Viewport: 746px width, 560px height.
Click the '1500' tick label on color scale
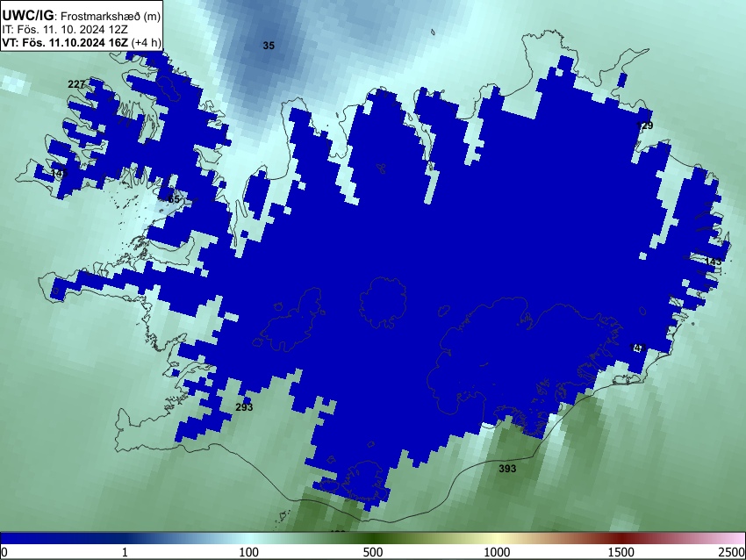tap(621, 552)
